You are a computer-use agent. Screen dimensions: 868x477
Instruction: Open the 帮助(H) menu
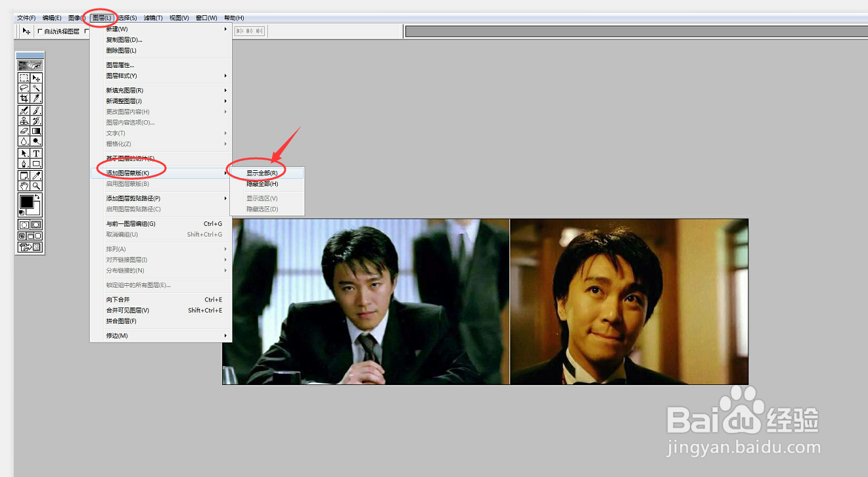pyautogui.click(x=234, y=18)
